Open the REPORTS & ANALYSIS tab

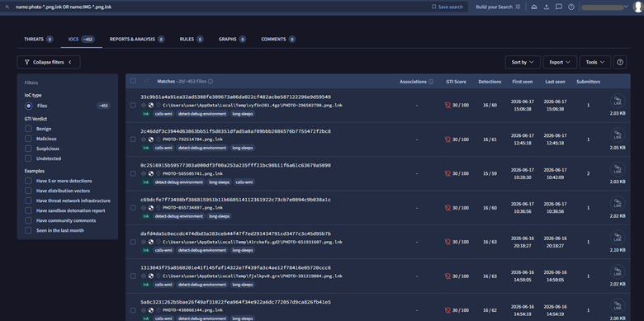click(137, 40)
